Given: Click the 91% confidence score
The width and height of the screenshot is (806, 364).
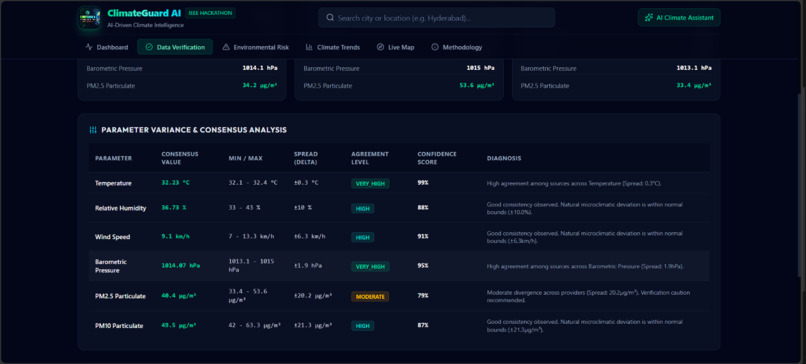Looking at the screenshot, I should (x=423, y=236).
